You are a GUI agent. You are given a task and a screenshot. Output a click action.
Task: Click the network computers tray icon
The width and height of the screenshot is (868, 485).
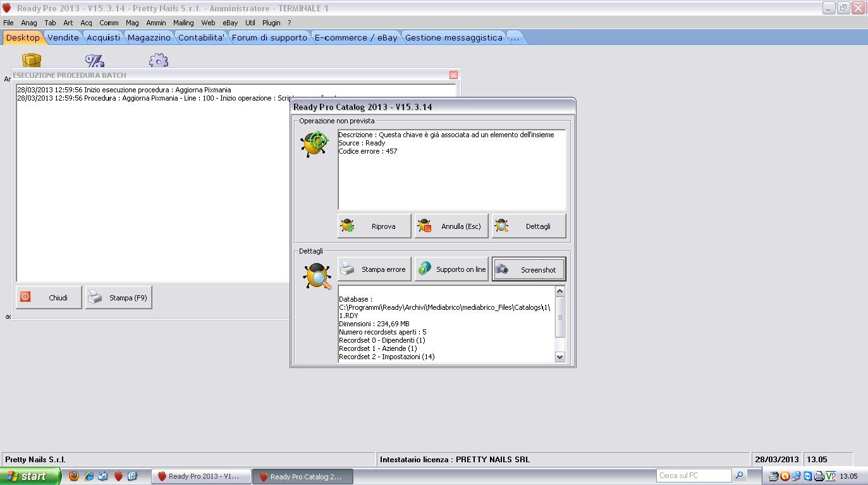pos(796,476)
